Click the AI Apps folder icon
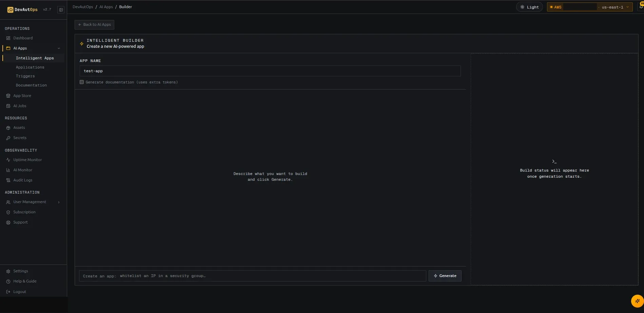 8,48
